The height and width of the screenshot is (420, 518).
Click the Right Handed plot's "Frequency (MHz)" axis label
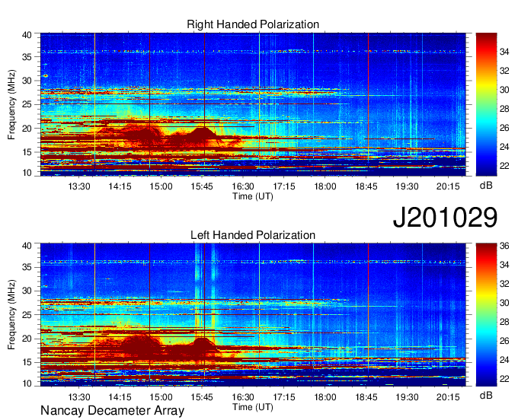pyautogui.click(x=11, y=104)
